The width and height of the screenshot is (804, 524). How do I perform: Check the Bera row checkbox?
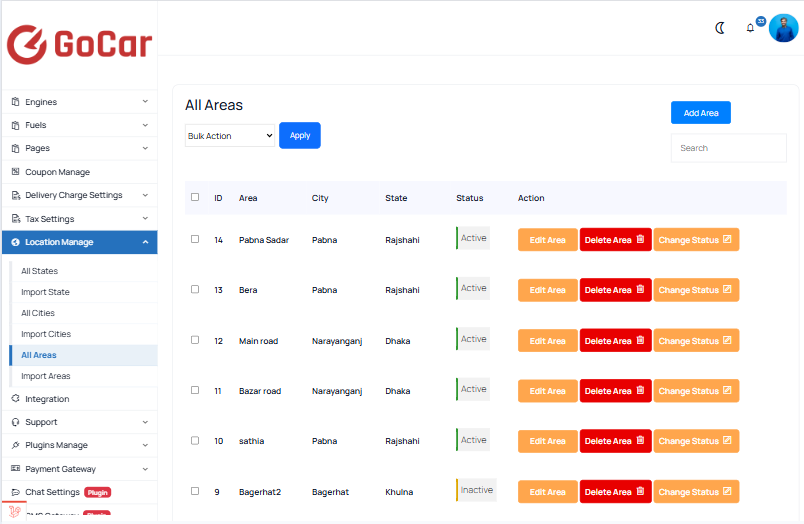pos(195,289)
